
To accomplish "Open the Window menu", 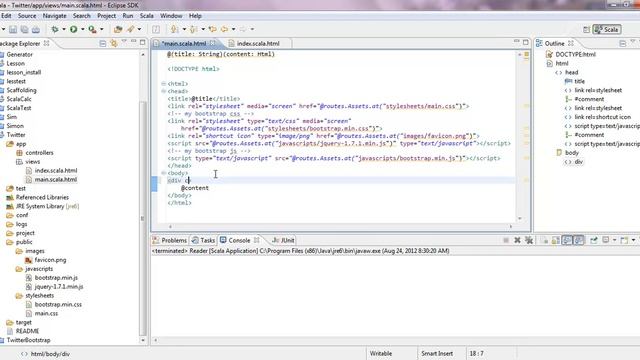I will (171, 16).
